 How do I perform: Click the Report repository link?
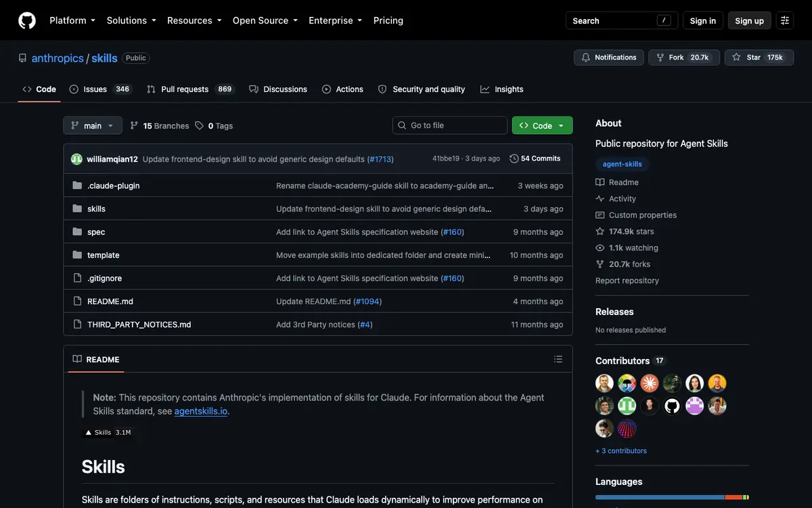tap(627, 280)
